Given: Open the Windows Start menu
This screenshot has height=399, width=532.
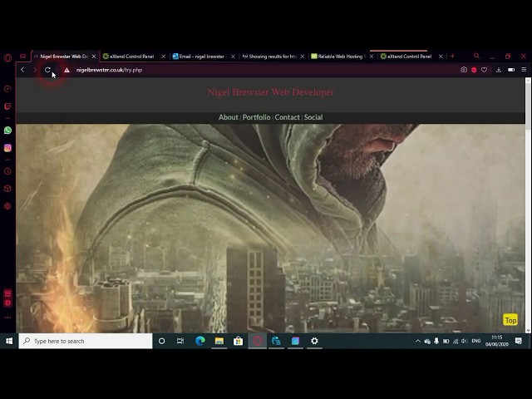Looking at the screenshot, I should point(9,341).
